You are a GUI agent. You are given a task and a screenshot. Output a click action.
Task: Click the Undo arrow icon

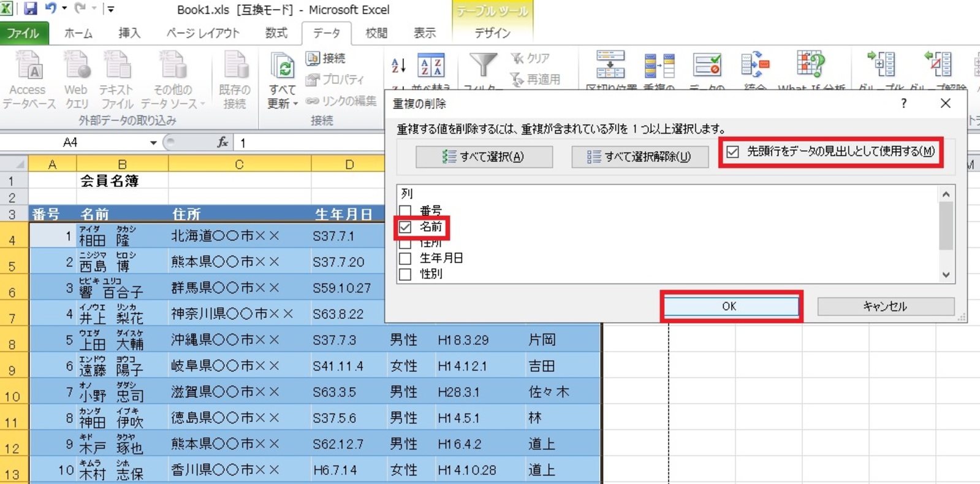tap(50, 8)
